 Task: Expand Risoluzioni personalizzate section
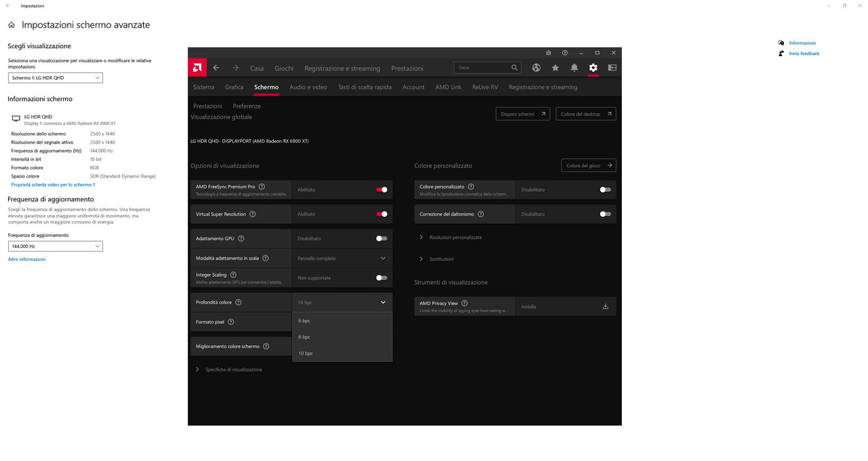pos(451,237)
